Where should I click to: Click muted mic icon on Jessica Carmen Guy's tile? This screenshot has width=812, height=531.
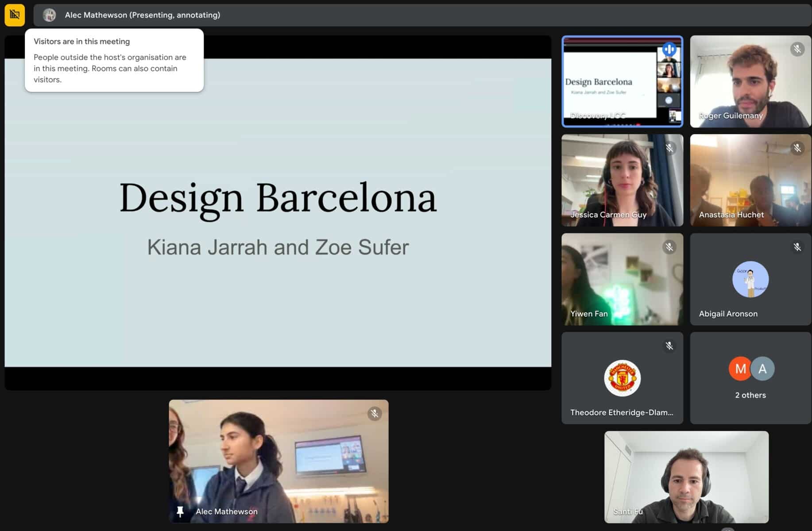pyautogui.click(x=669, y=148)
